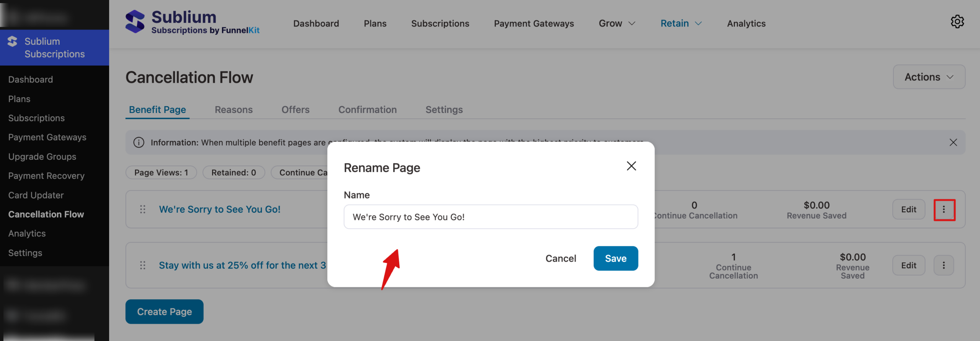The image size is (980, 341).
Task: Click the Sublium logo icon in header
Action: tap(135, 22)
